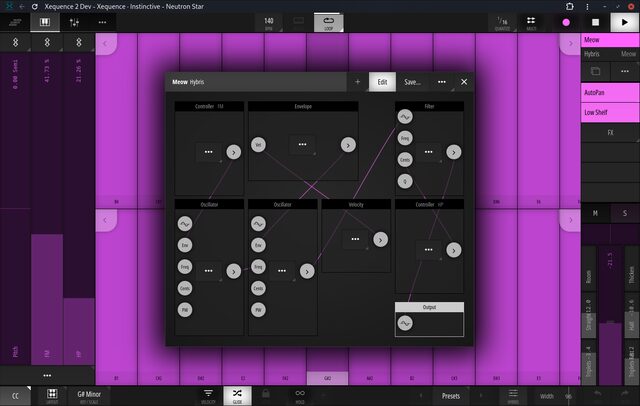The width and height of the screenshot is (640, 406).
Task: Mute the track with M button
Action: point(595,213)
